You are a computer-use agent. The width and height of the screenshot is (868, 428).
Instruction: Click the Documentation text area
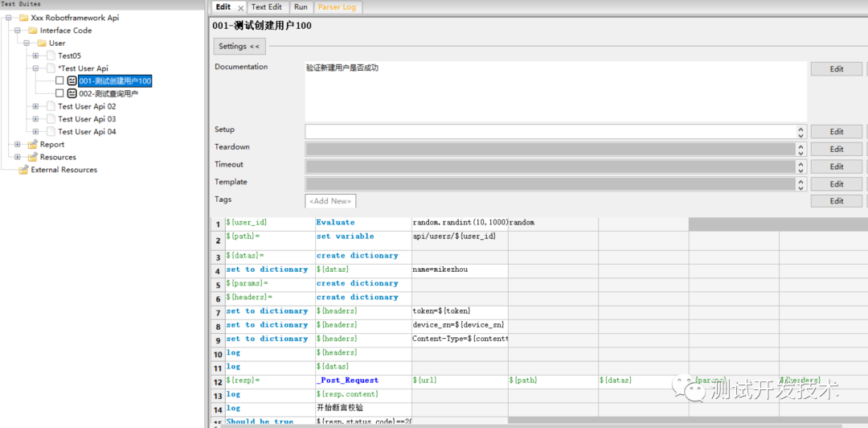click(555, 92)
